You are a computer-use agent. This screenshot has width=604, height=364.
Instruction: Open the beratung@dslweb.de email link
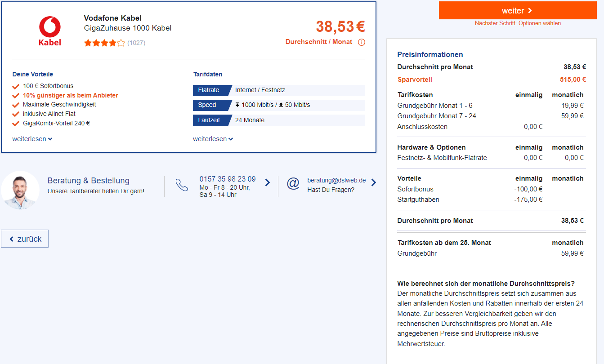[336, 180]
